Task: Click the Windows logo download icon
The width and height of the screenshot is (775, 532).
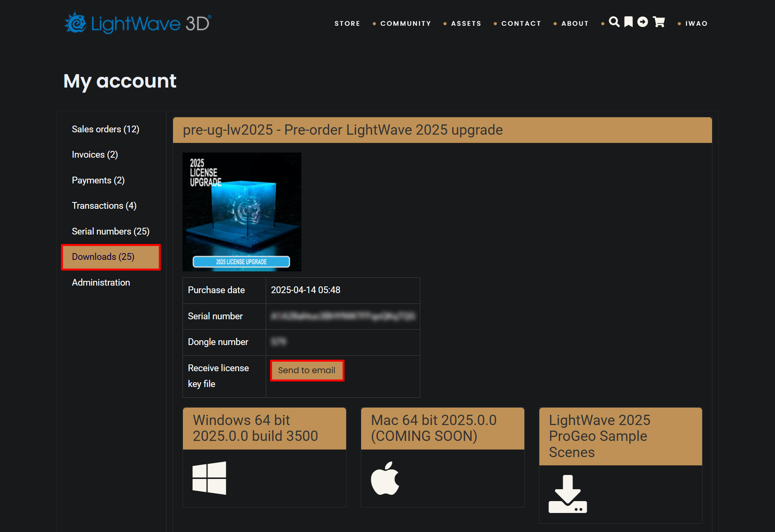Action: [209, 478]
